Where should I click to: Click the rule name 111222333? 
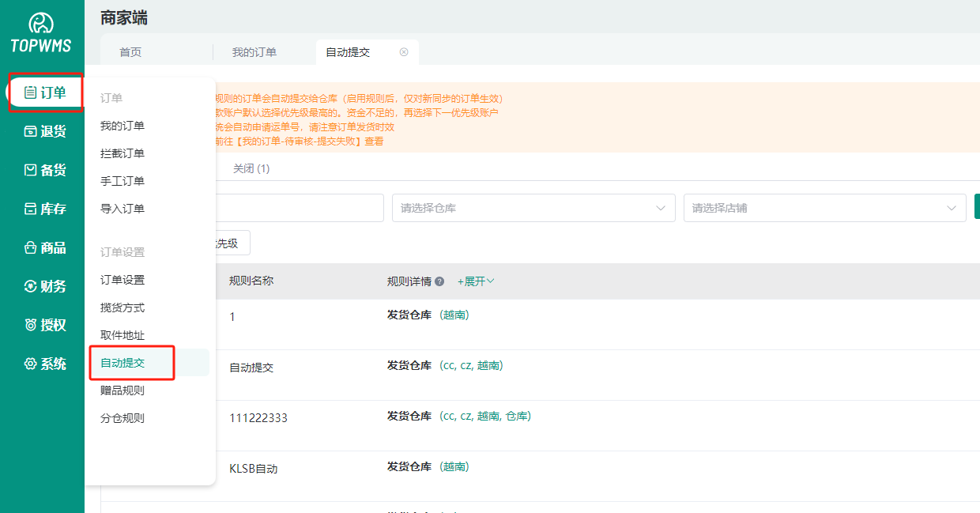(258, 418)
